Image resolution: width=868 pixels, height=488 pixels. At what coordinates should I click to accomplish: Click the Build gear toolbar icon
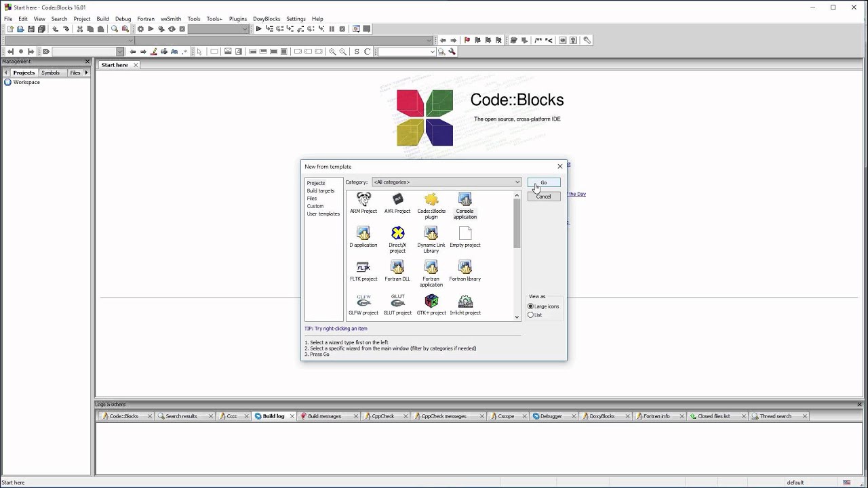[140, 29]
